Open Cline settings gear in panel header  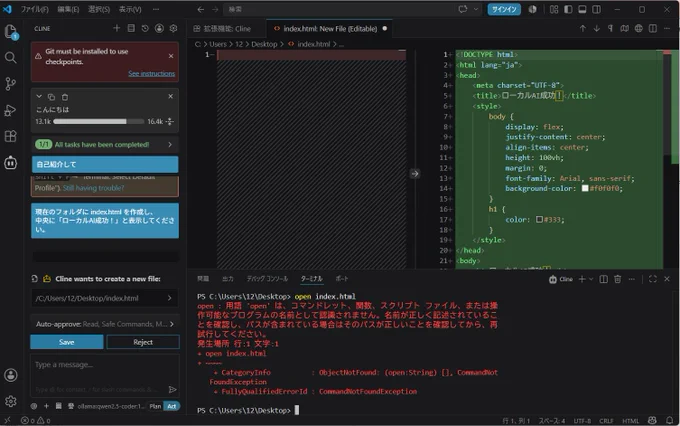coord(173,28)
